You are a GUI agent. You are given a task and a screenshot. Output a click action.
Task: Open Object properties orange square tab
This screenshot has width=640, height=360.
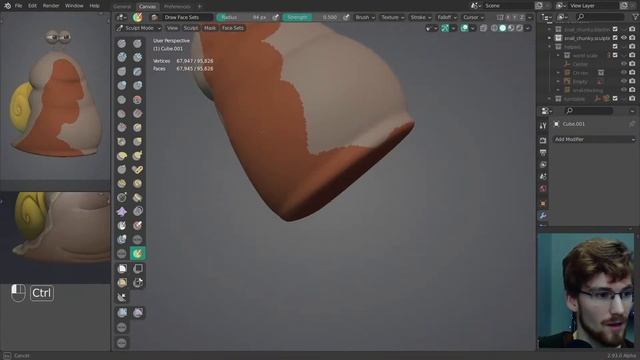coord(543,203)
